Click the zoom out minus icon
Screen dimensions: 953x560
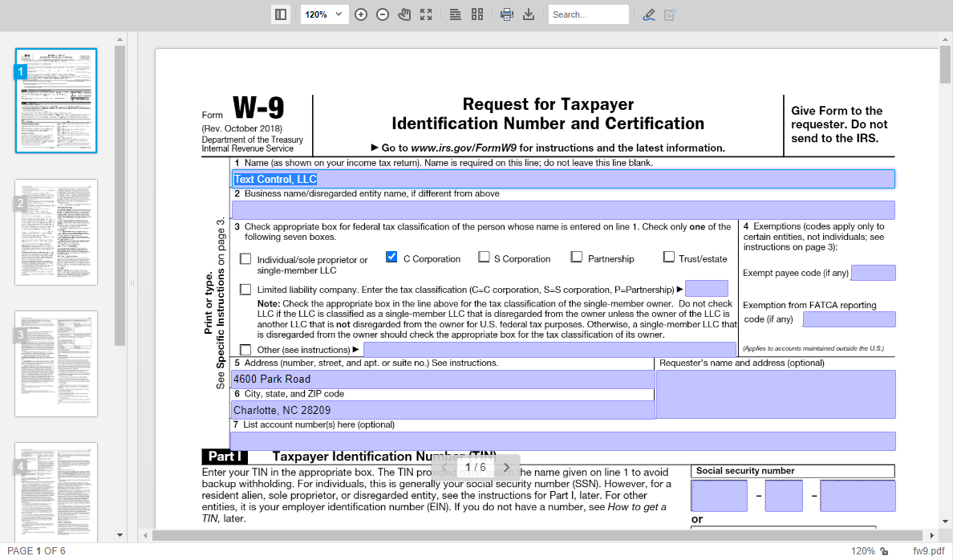[x=383, y=14]
